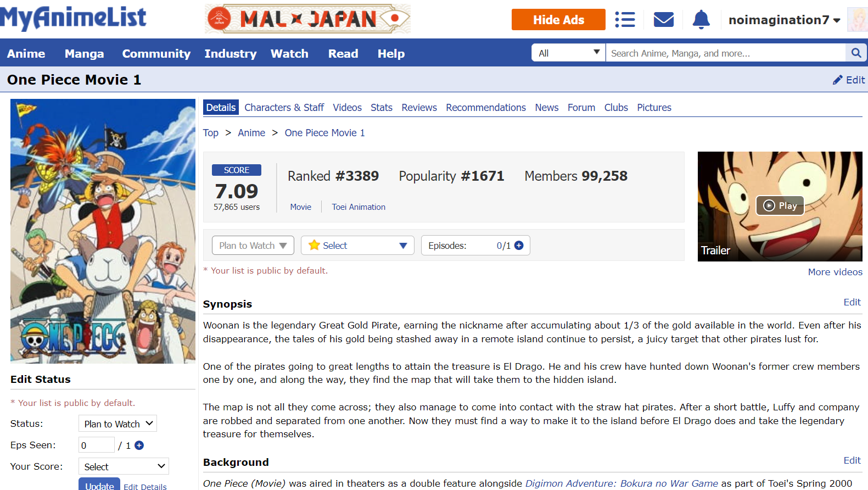
Task: Open the search category All dropdown
Action: click(x=568, y=53)
